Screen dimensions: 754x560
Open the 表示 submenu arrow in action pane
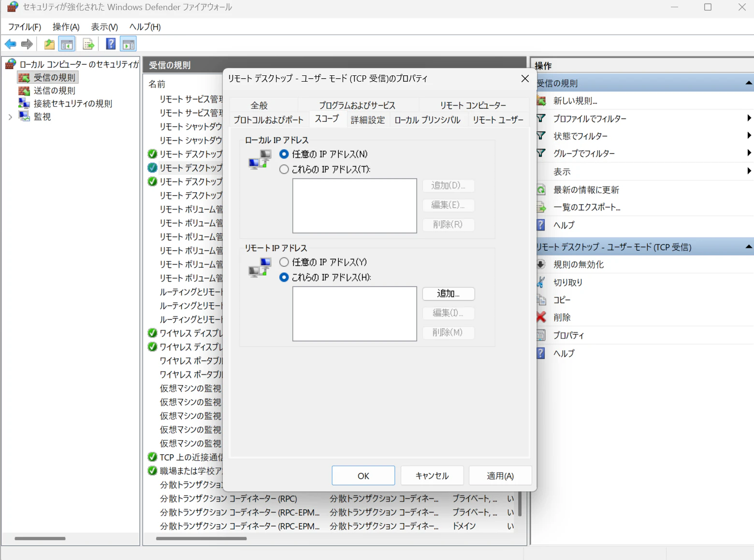(749, 171)
